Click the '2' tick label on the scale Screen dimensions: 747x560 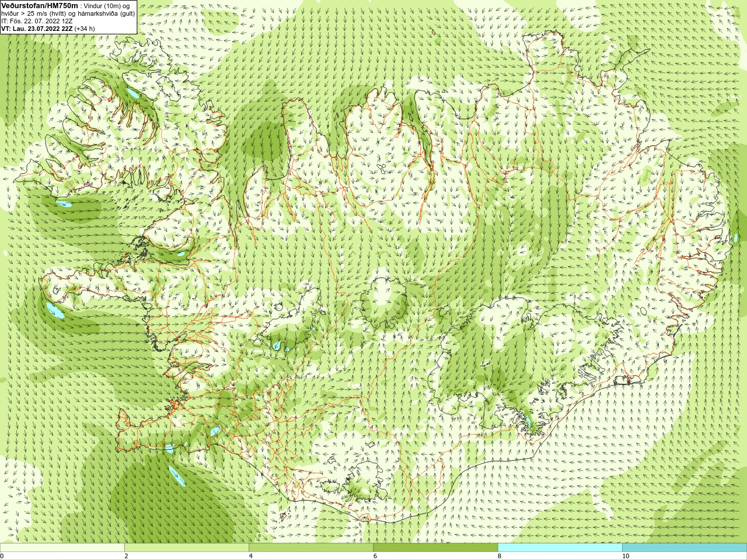[127, 556]
